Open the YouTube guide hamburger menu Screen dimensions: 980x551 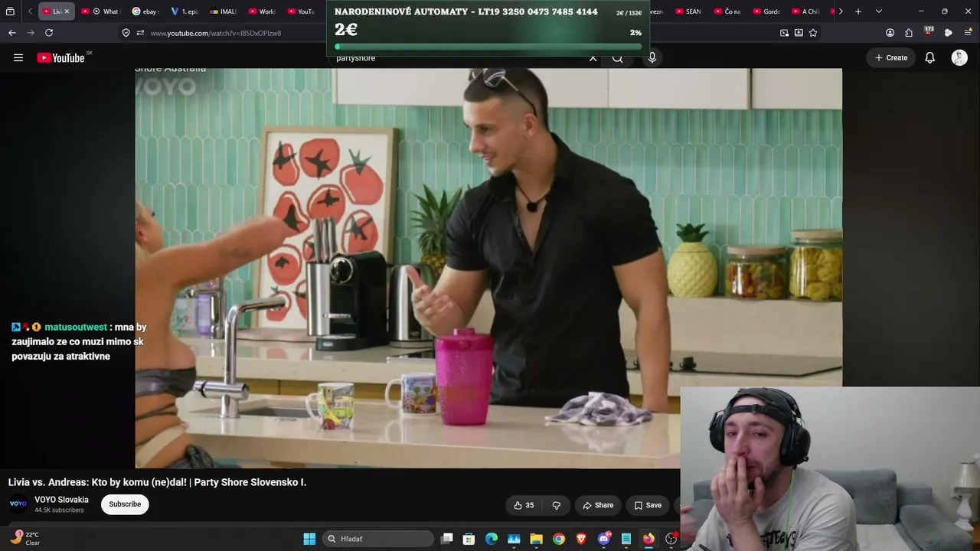click(x=18, y=57)
